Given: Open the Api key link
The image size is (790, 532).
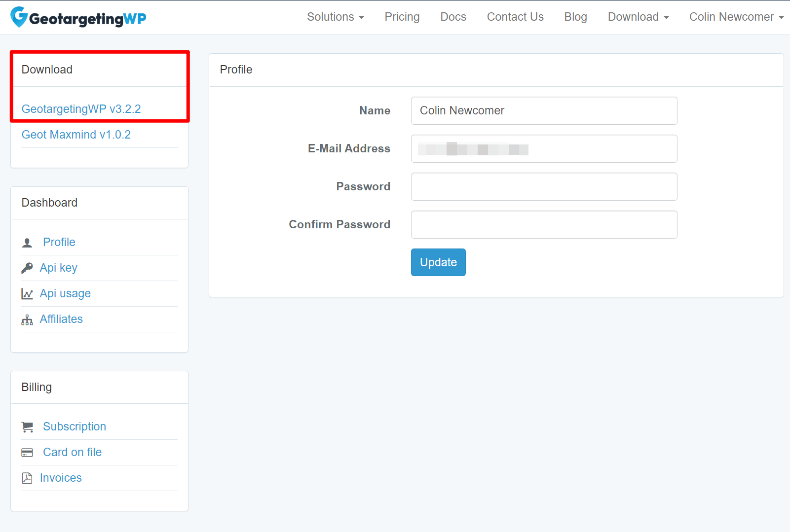Looking at the screenshot, I should pos(59,268).
